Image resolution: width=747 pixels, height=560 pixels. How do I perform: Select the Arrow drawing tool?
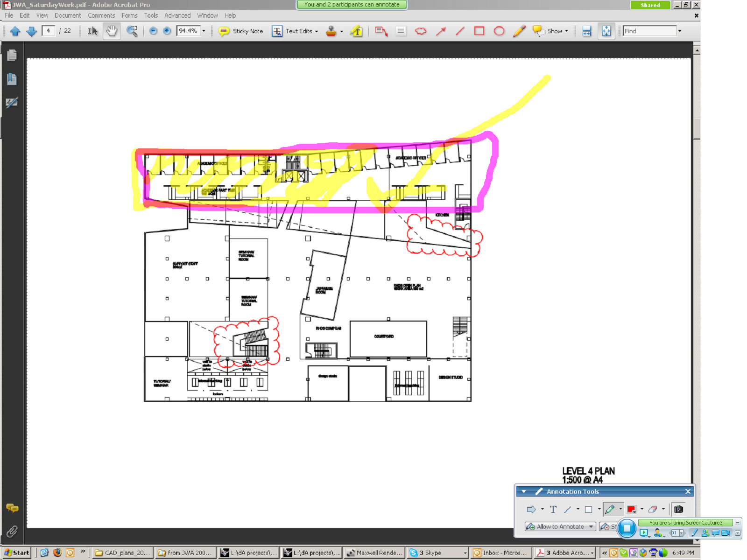tap(441, 31)
